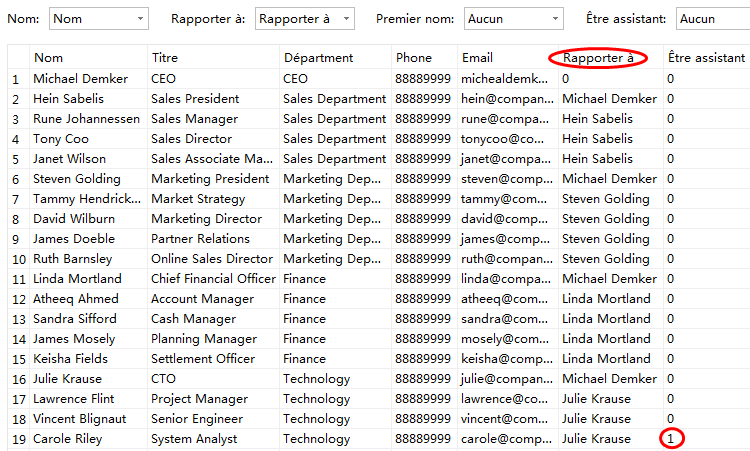Click Steven Golding's Marketing President cell
The image size is (750, 451).
click(x=212, y=178)
